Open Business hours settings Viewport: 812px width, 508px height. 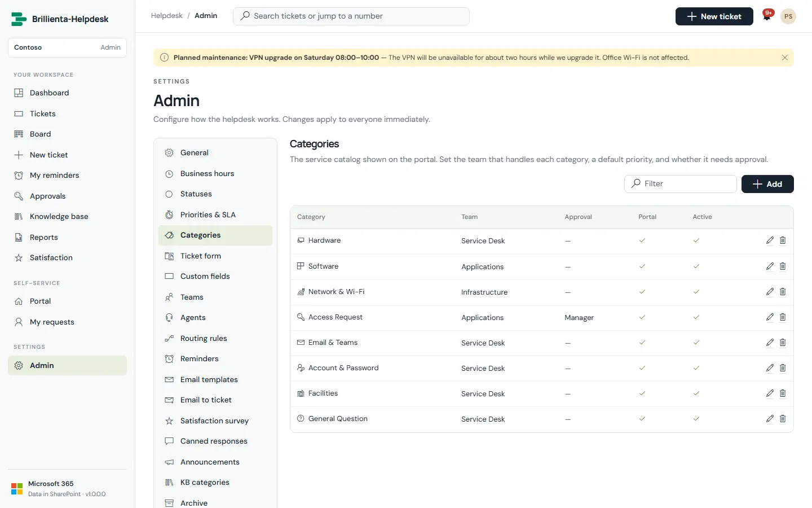click(x=215, y=174)
